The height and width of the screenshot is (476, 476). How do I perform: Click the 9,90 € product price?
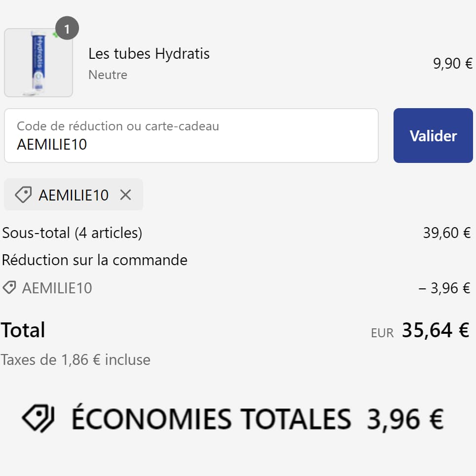pos(451,63)
